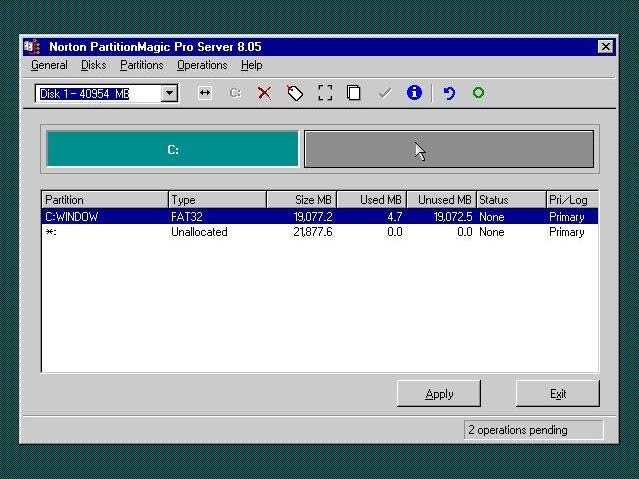
Task: Select the grey unallocated space block
Action: [x=449, y=149]
